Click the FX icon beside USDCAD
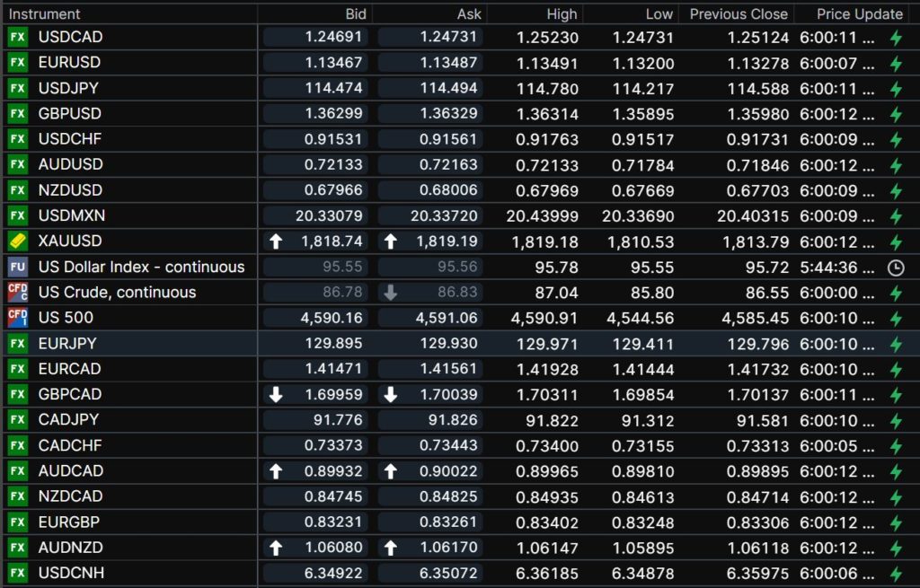This screenshot has height=588, width=920. coord(17,38)
